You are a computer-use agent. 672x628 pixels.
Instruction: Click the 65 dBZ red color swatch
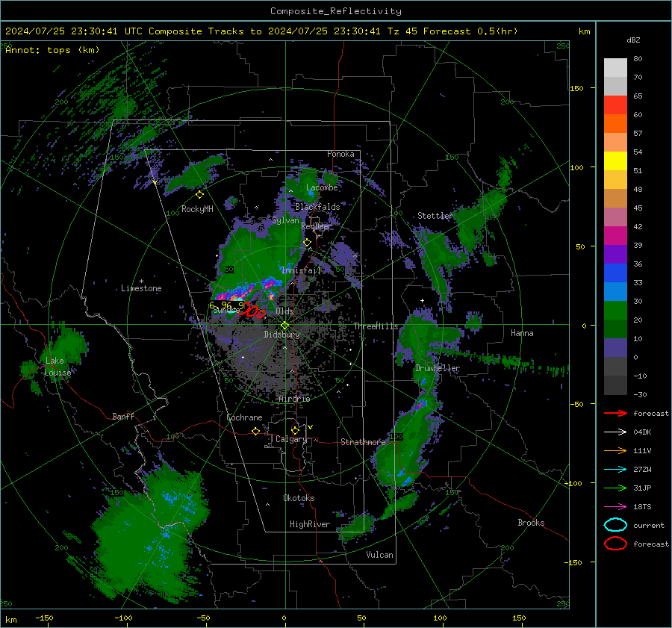click(x=615, y=105)
